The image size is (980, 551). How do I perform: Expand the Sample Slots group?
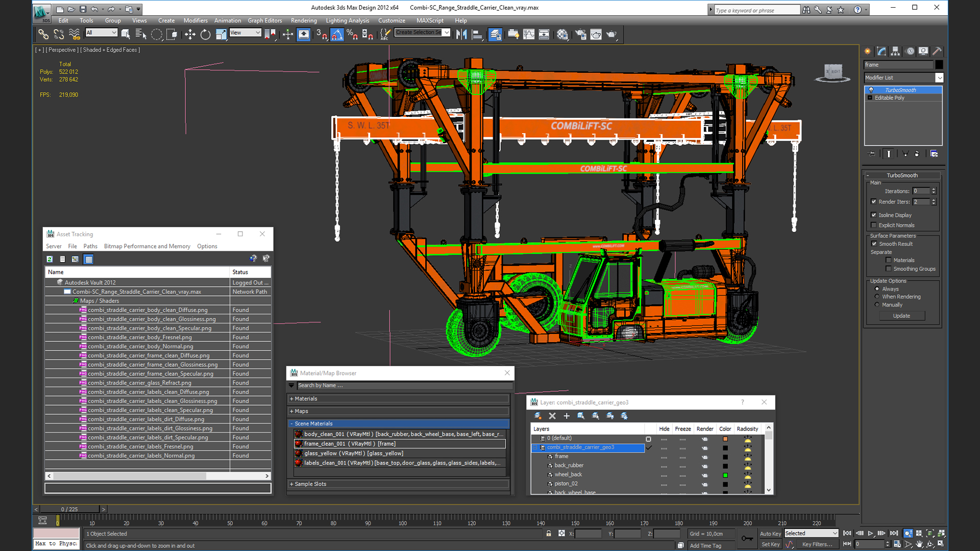tap(398, 484)
